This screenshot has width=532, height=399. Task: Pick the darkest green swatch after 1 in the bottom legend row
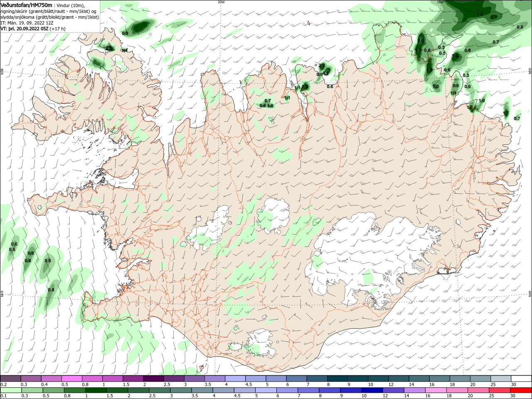pyautogui.click(x=96, y=390)
